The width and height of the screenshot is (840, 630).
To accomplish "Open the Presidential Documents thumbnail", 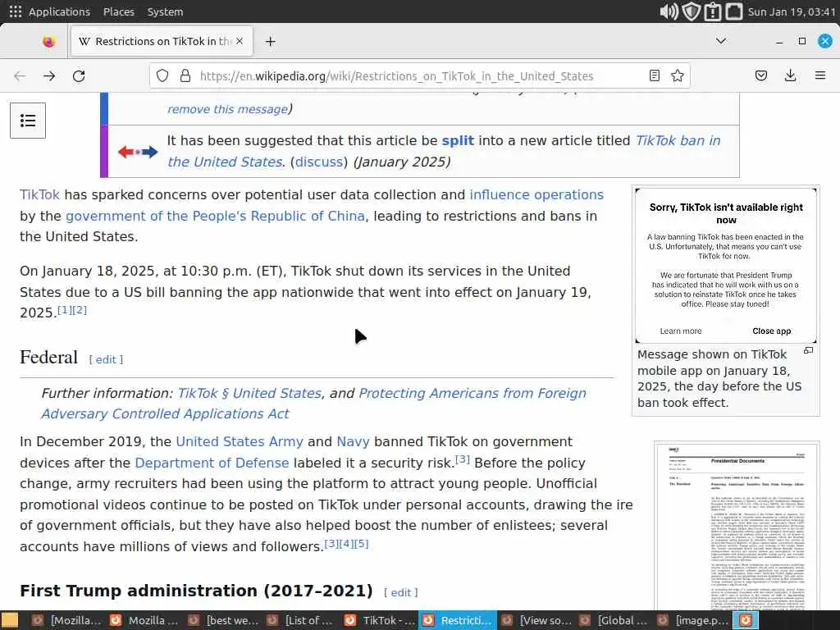I will click(x=737, y=527).
